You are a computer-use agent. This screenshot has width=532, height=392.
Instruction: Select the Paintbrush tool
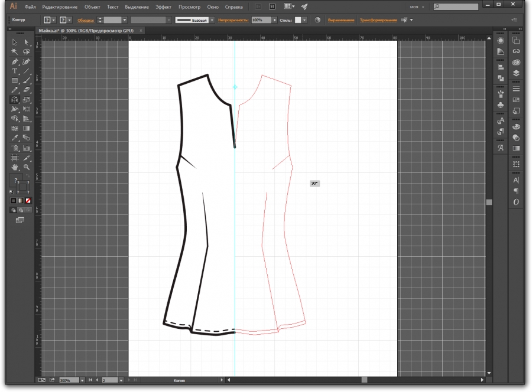click(x=27, y=81)
